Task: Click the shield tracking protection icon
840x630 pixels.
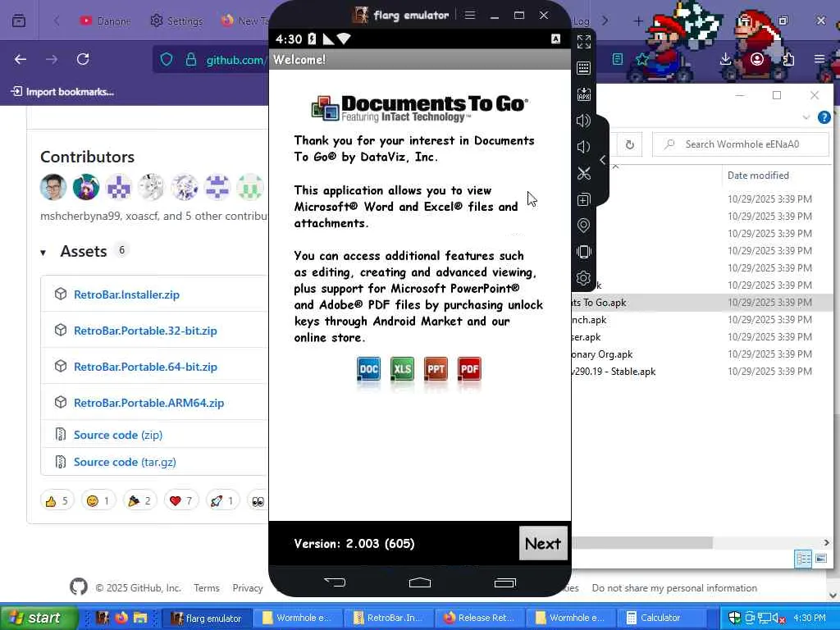Action: coord(167,59)
